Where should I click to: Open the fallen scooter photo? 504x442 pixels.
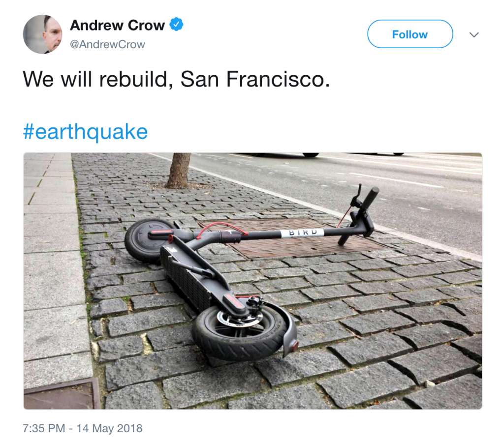(x=252, y=281)
